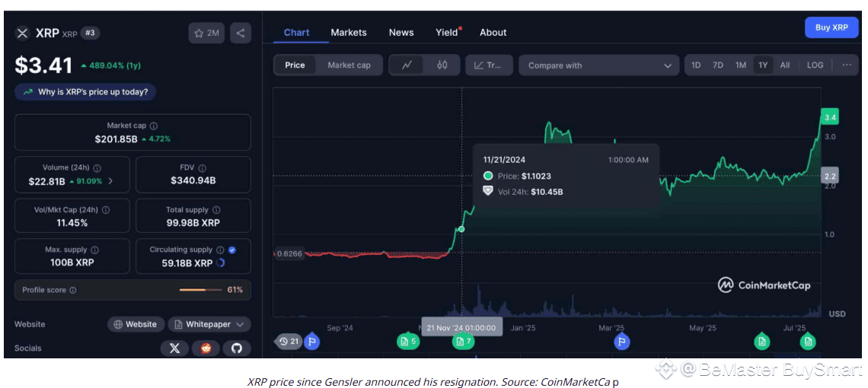This screenshot has width=868, height=388.
Task: Expand the Whitepaper dropdown
Action: point(209,324)
